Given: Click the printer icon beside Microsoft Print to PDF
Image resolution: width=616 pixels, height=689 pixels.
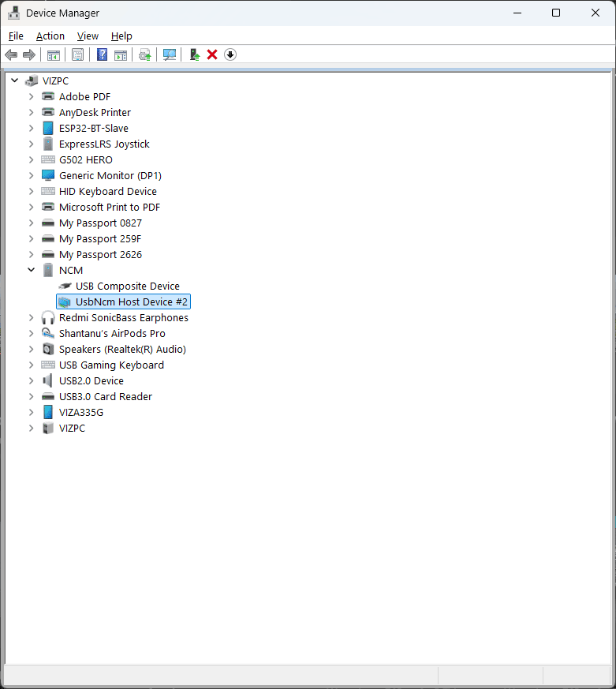Looking at the screenshot, I should [48, 207].
